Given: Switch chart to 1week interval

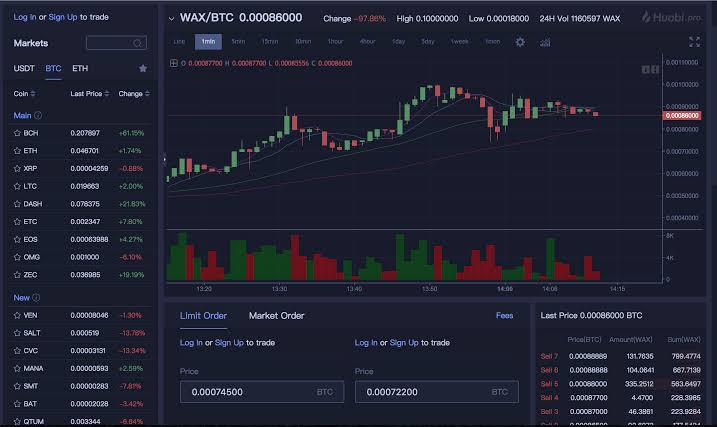Looking at the screenshot, I should pos(460,42).
